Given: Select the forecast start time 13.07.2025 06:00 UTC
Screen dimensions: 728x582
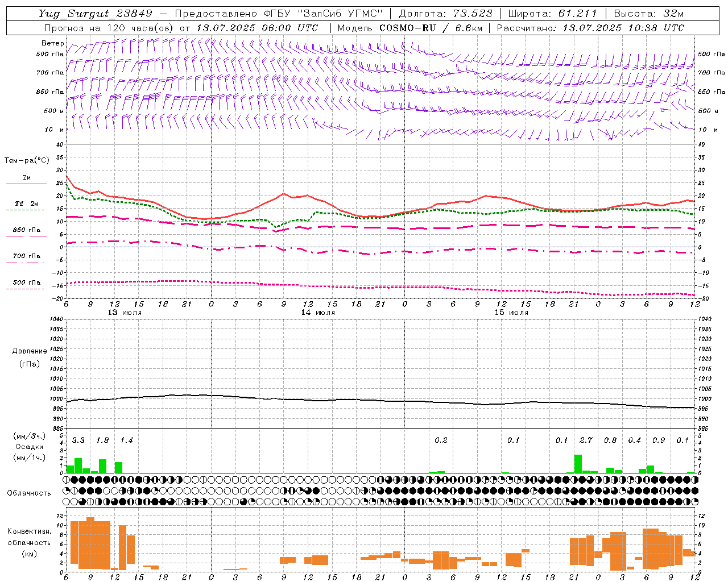Looking at the screenshot, I should point(257,28).
